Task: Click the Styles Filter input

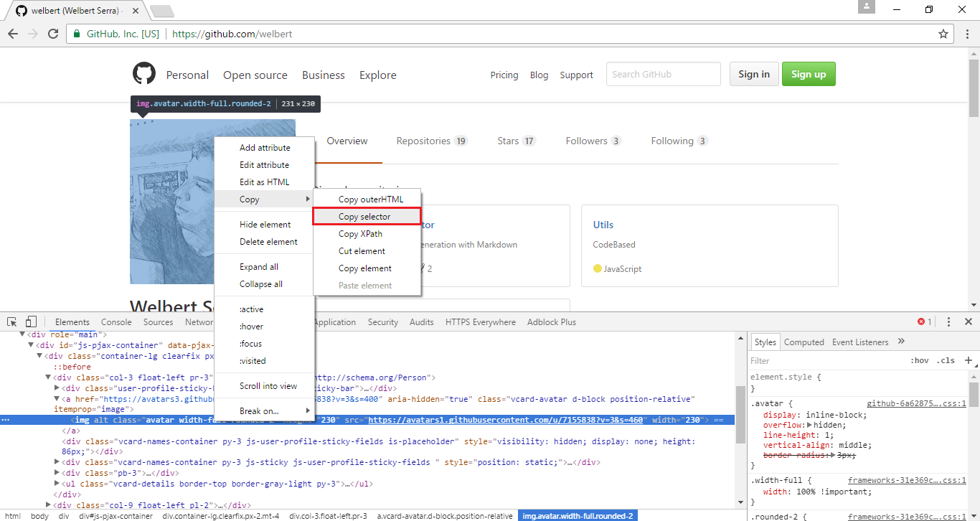Action: [x=825, y=360]
